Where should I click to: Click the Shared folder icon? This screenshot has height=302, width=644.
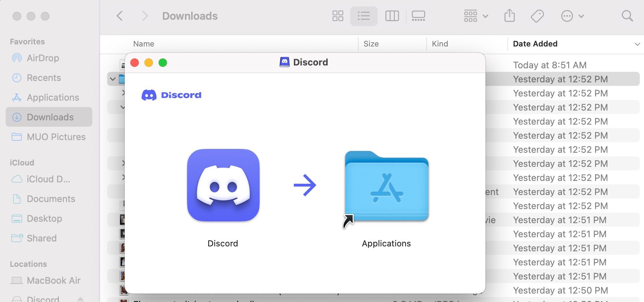17,238
